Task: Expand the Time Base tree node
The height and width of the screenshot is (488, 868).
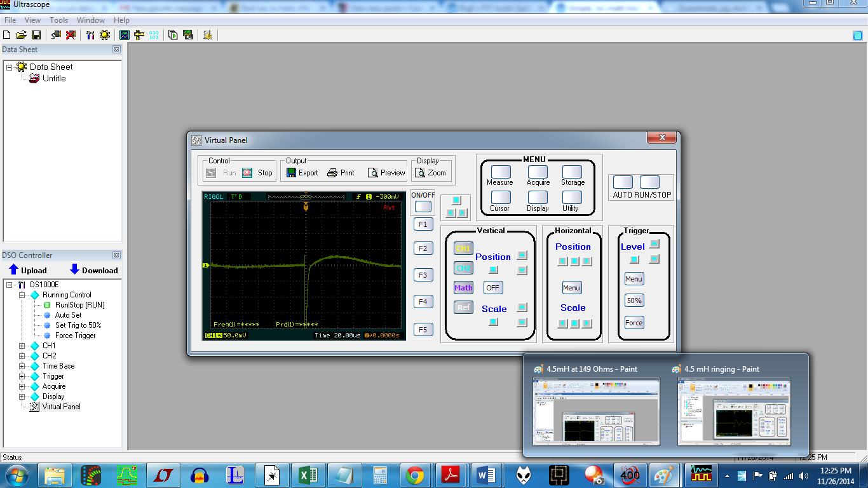Action: pos(22,366)
